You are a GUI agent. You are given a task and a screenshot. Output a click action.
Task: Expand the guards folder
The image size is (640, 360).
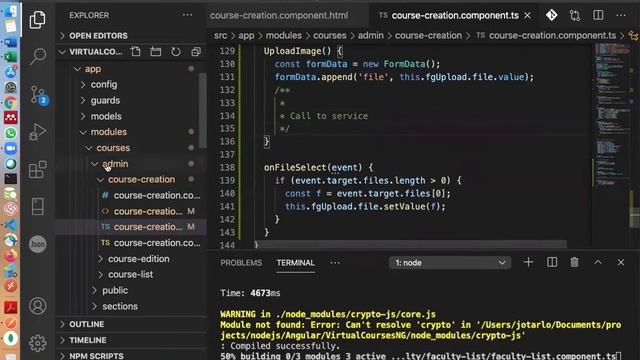[105, 100]
